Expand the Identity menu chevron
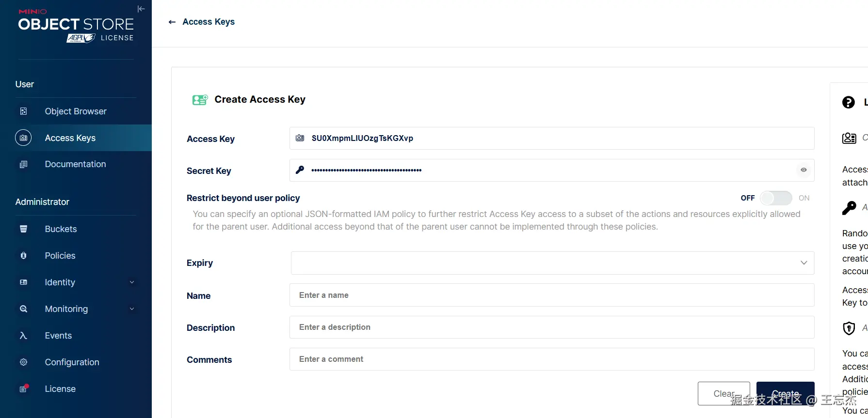The image size is (868, 418). click(132, 282)
